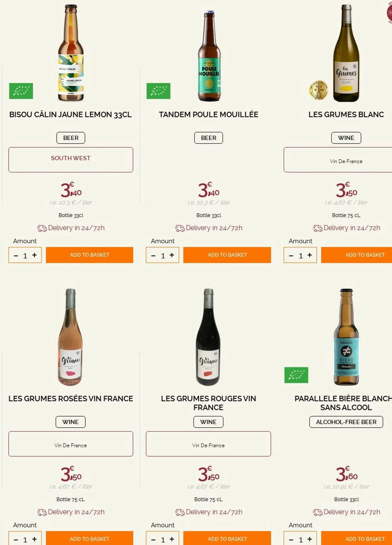The image size is (392, 545).
Task: Decrease Tandem Poule Mouillée quantity
Action: pyautogui.click(x=153, y=256)
